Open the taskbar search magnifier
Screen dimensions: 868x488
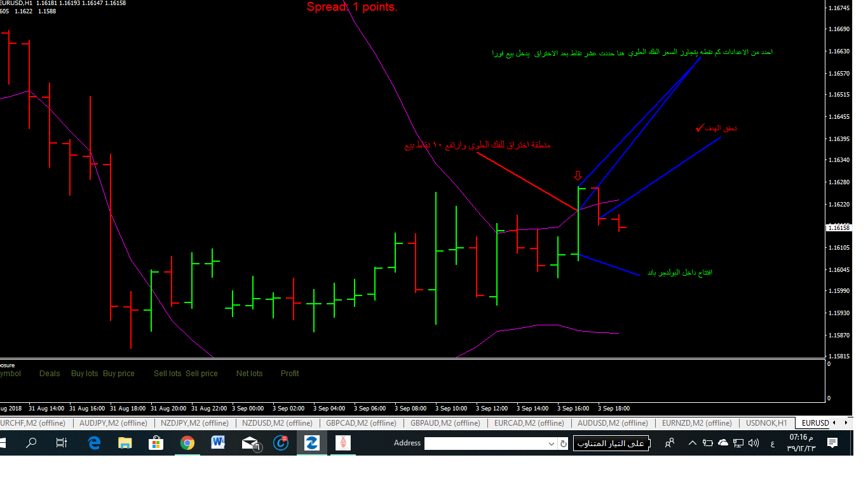(x=31, y=443)
